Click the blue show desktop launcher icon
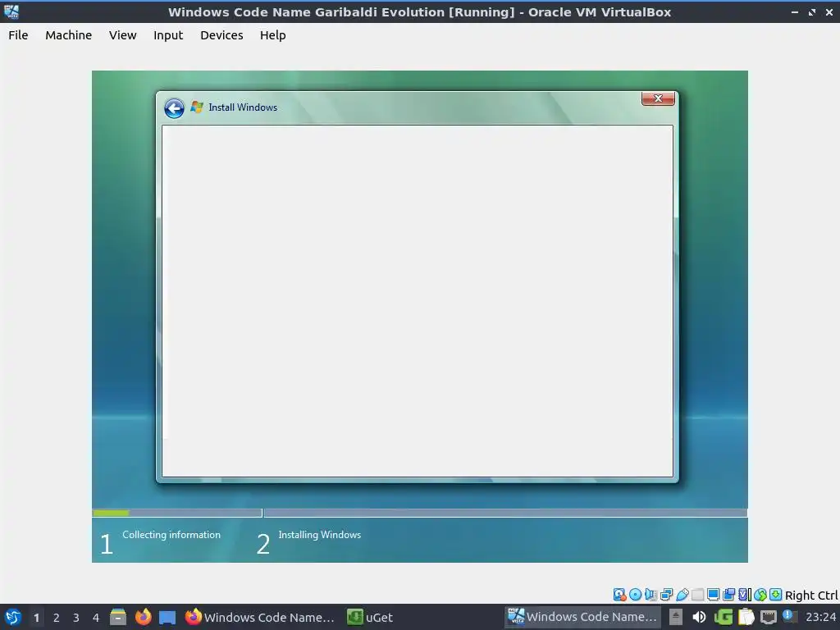The image size is (840, 630). [x=167, y=617]
